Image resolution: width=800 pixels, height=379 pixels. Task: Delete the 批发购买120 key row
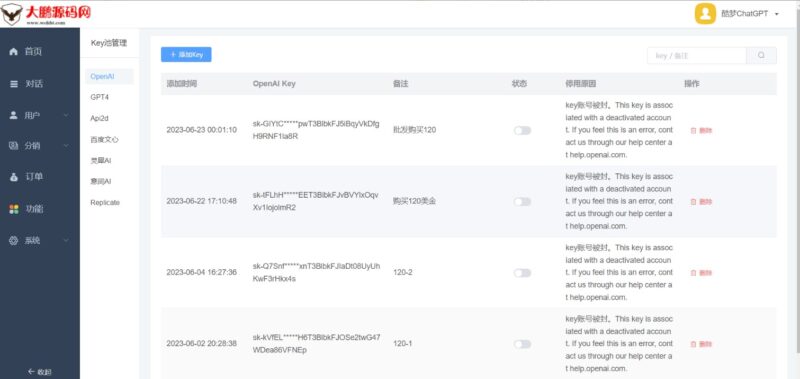701,131
